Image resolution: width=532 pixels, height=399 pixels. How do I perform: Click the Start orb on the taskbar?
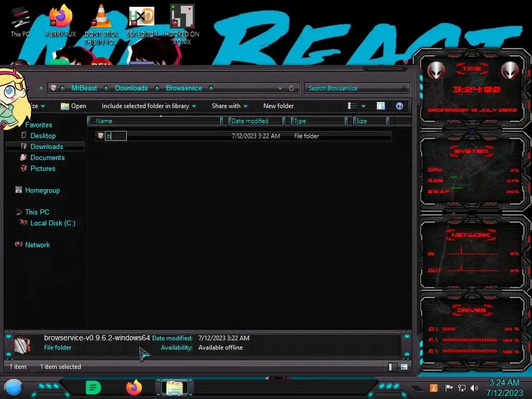(14, 388)
